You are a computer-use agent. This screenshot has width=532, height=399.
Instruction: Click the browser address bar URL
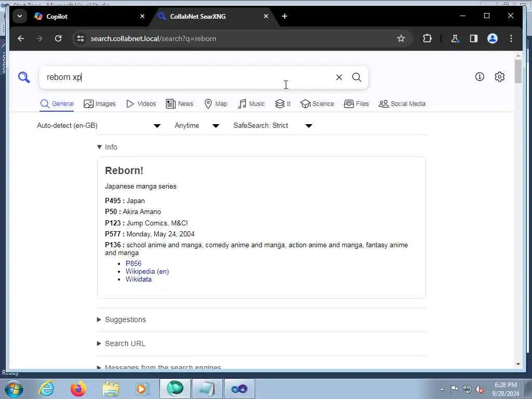[153, 38]
